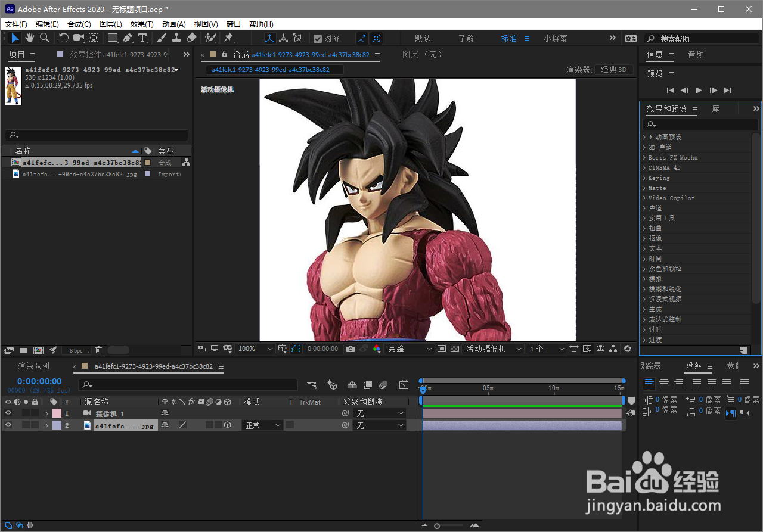This screenshot has width=763, height=532.
Task: Click the 搜索帮助 search field
Action: click(702, 38)
